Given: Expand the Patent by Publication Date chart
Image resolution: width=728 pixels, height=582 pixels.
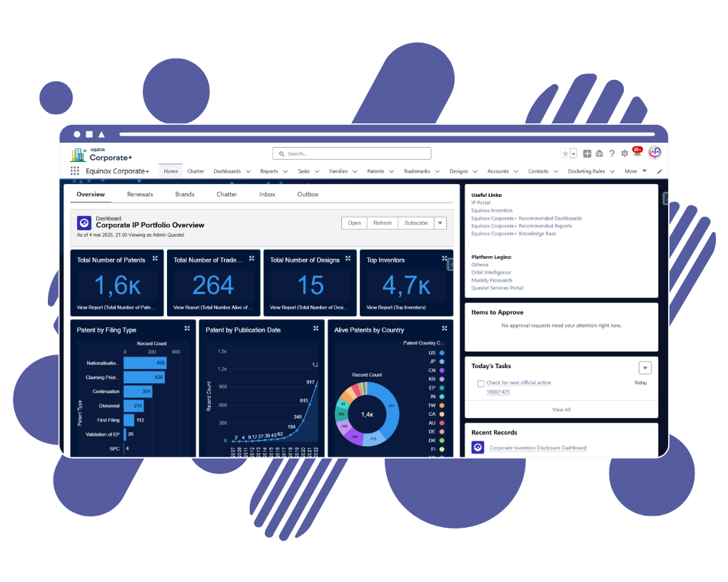Looking at the screenshot, I should pos(315,329).
